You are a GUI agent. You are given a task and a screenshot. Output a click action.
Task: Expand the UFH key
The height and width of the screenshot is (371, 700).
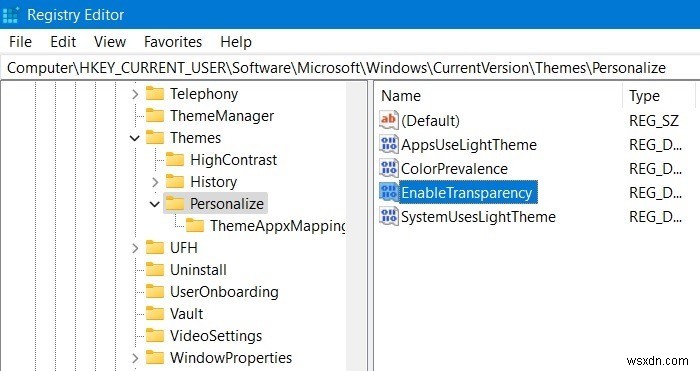pos(135,248)
